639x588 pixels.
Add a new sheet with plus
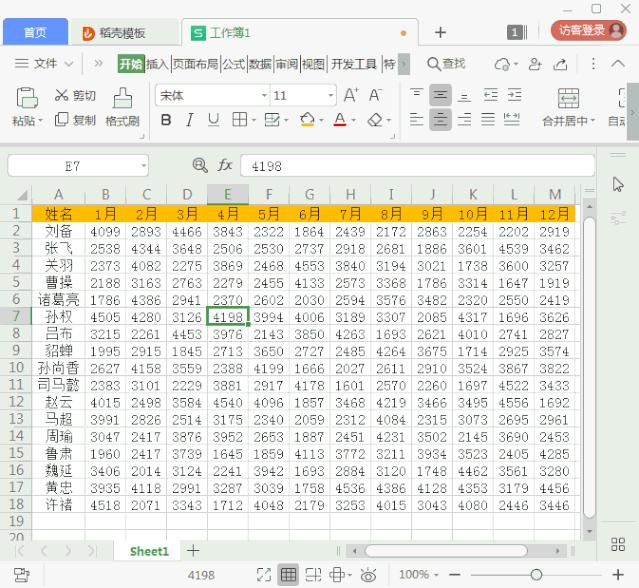(x=193, y=551)
